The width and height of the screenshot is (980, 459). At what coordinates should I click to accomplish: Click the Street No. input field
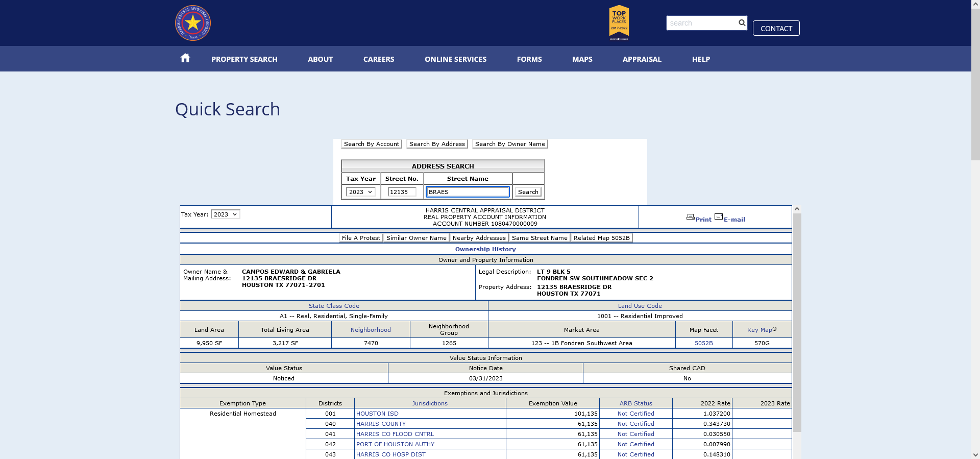coord(402,192)
